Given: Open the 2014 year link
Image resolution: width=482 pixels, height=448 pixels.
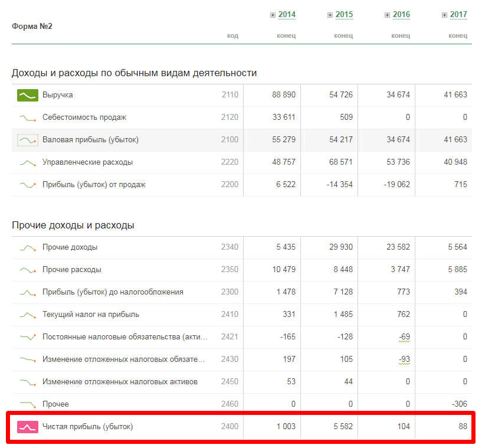Looking at the screenshot, I should click(x=287, y=14).
